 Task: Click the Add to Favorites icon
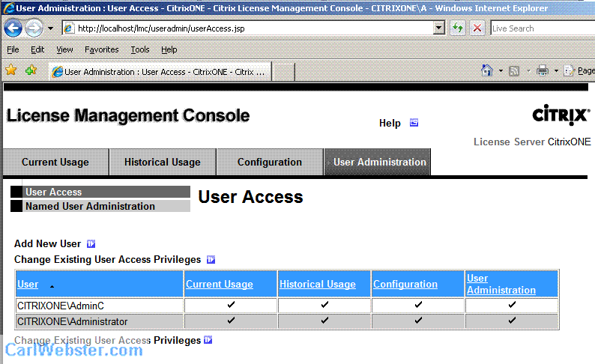point(31,70)
